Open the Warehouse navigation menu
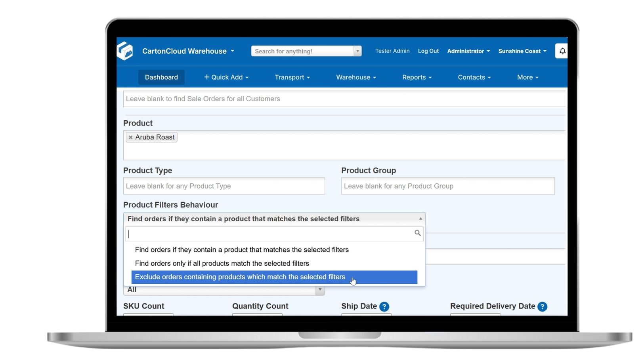 coord(356,77)
